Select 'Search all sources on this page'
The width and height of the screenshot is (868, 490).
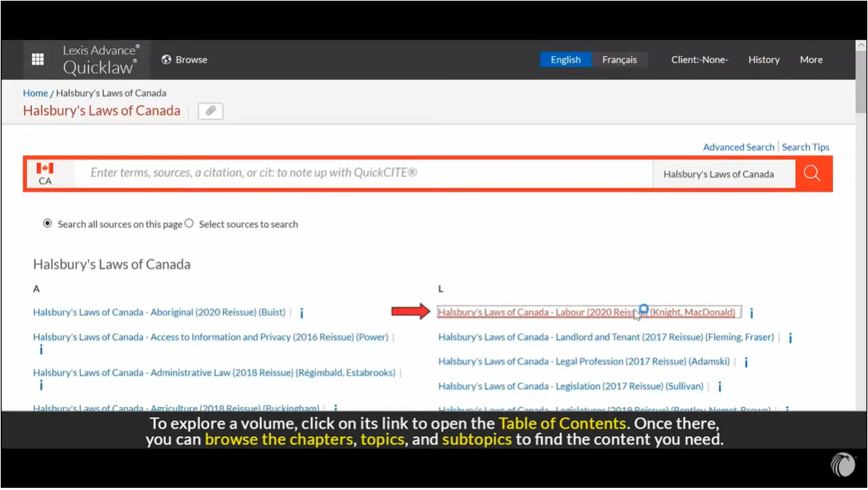tap(48, 224)
